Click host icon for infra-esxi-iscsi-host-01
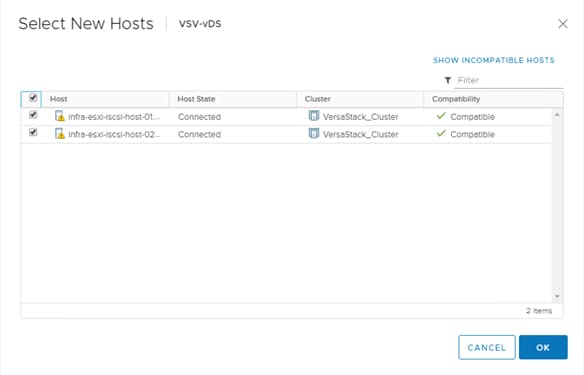 [60, 116]
